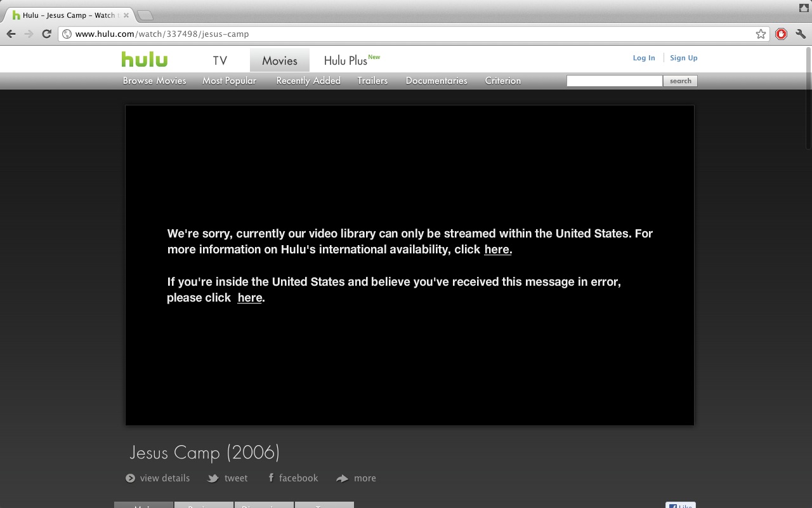The image size is (812, 508).
Task: Click the red adblock extension icon
Action: pyautogui.click(x=782, y=34)
